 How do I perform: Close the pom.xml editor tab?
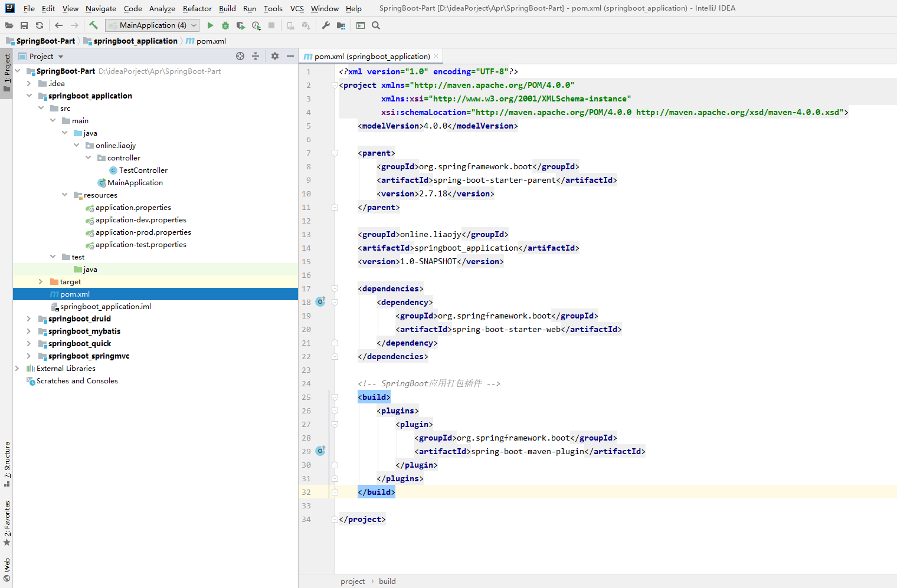(436, 56)
